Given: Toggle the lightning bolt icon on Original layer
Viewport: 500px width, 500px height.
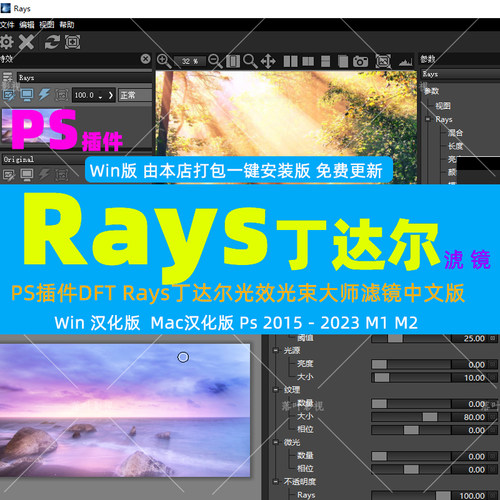Looking at the screenshot, I should point(44,174).
